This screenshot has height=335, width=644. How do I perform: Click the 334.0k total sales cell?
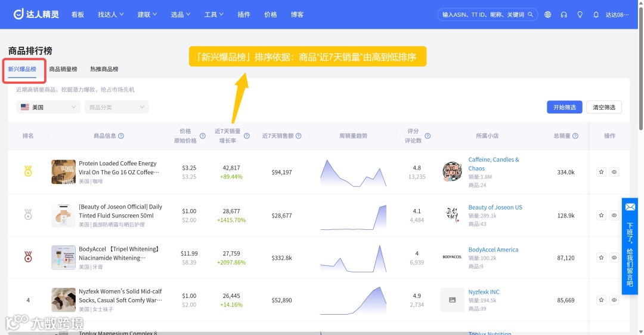[565, 172]
